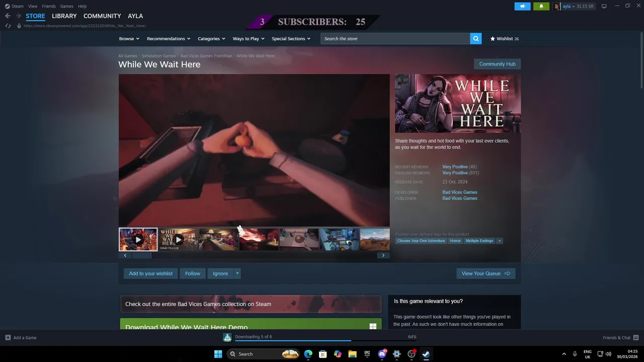Expand the Categories dropdown
Viewport: 644px width, 362px height.
click(x=211, y=39)
